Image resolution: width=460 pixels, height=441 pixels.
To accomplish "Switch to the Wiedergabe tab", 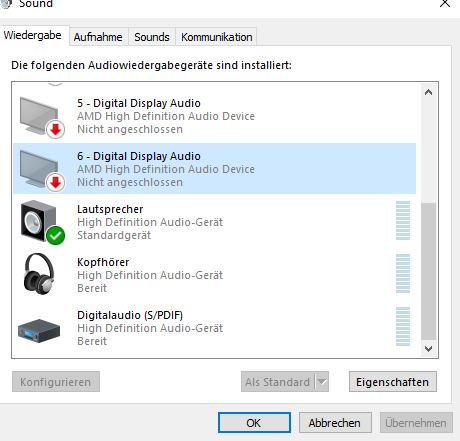I will pyautogui.click(x=33, y=35).
